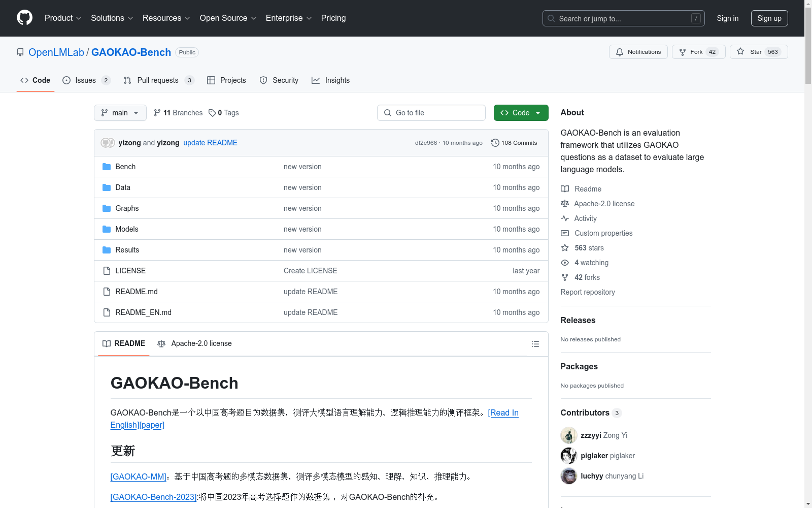The width and height of the screenshot is (812, 508).
Task: Switch to the Issues tab
Action: coord(86,80)
